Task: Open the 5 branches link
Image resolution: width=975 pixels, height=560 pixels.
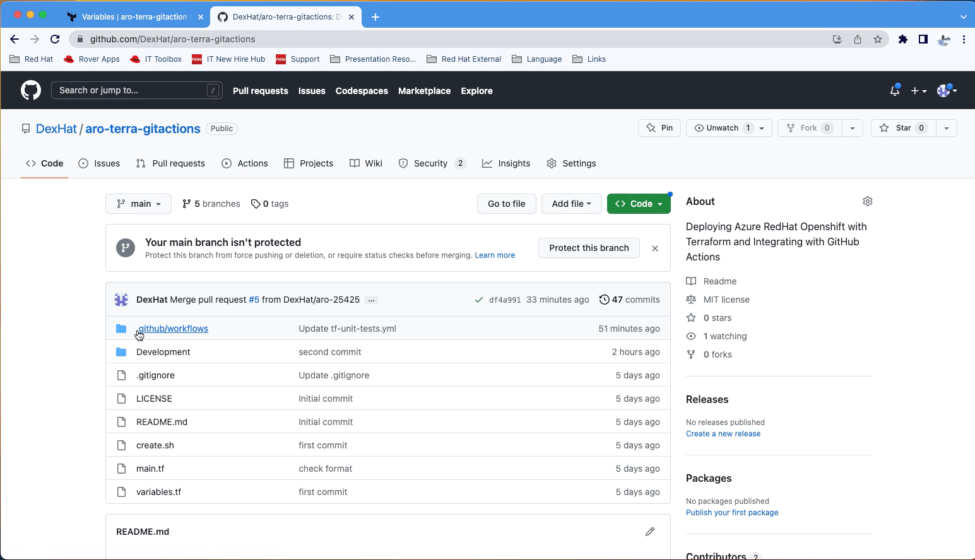Action: pos(211,204)
